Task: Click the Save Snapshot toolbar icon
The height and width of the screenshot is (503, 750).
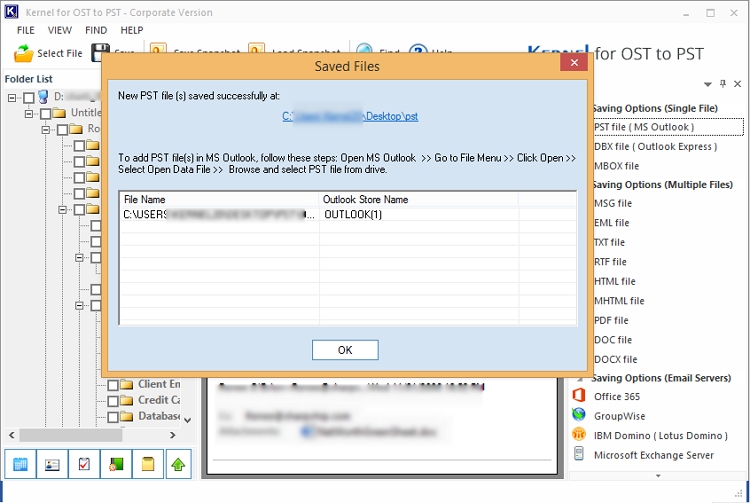Action: [x=158, y=48]
